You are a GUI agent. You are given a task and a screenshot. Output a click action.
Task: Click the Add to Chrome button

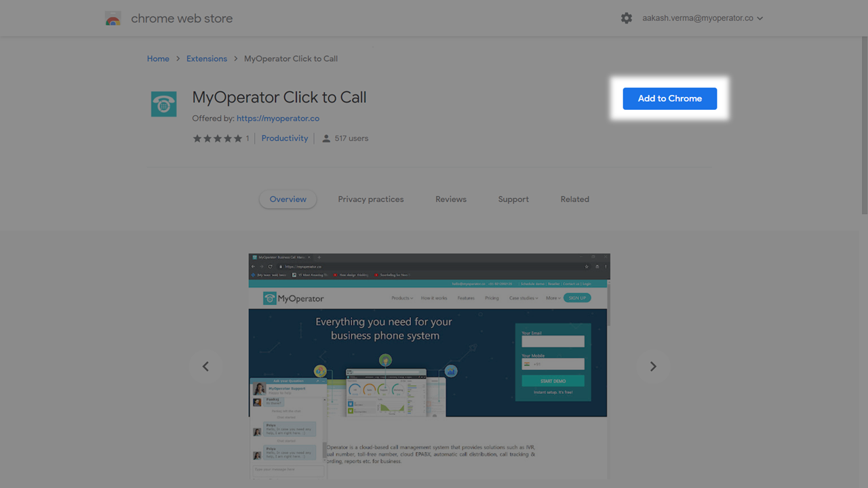669,98
